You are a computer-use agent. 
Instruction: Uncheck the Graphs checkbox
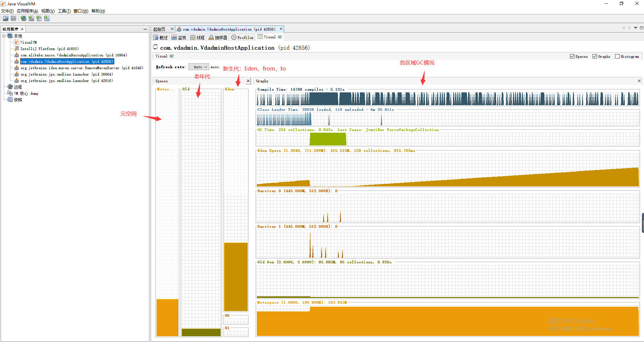[595, 56]
